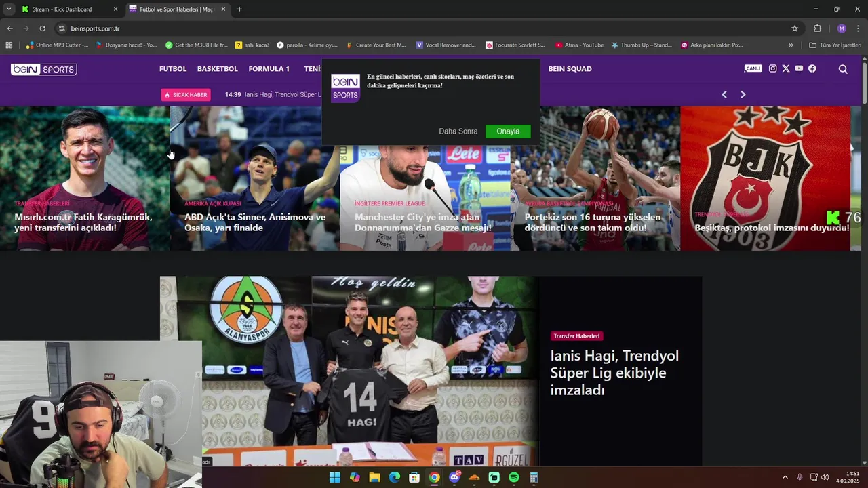Open Get the M3U8 File bookmark
Screen dimensions: 868x488
tap(197, 45)
